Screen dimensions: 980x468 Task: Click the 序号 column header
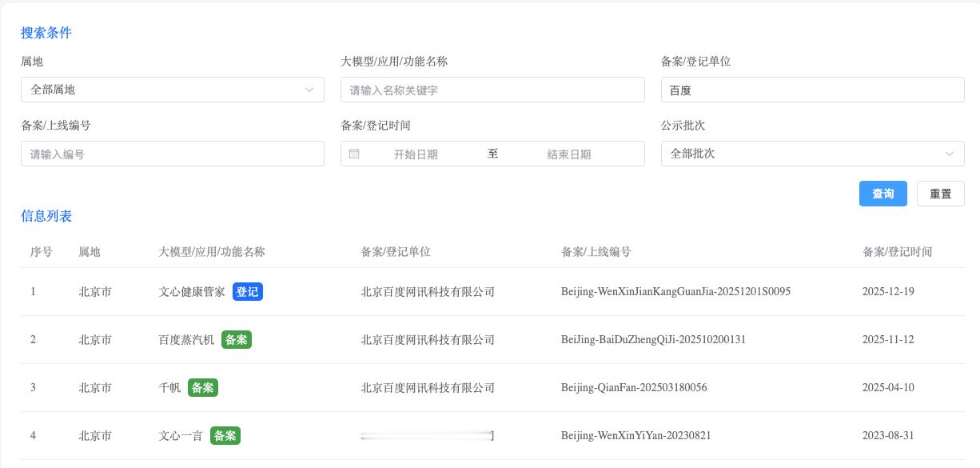point(42,252)
